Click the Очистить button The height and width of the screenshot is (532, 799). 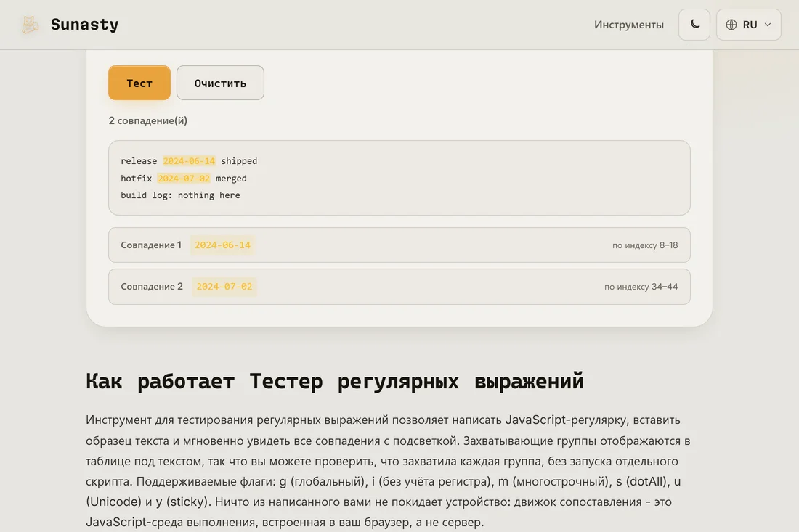click(220, 83)
